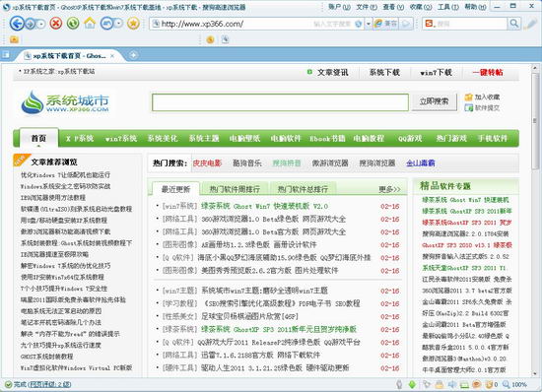Click 更多>> in the update list

(389, 189)
